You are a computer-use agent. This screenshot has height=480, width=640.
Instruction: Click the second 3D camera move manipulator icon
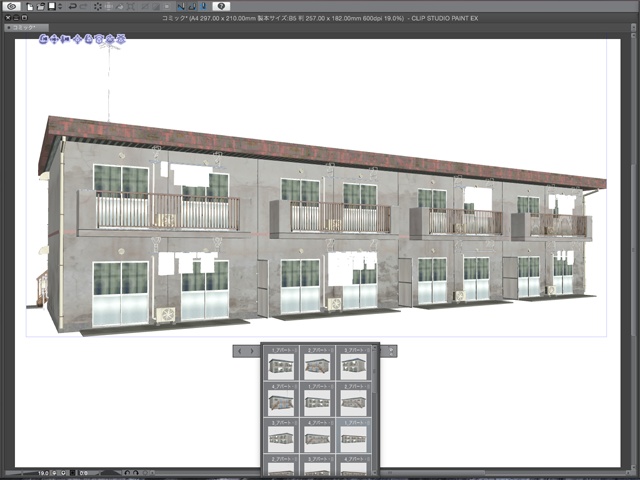(53, 40)
